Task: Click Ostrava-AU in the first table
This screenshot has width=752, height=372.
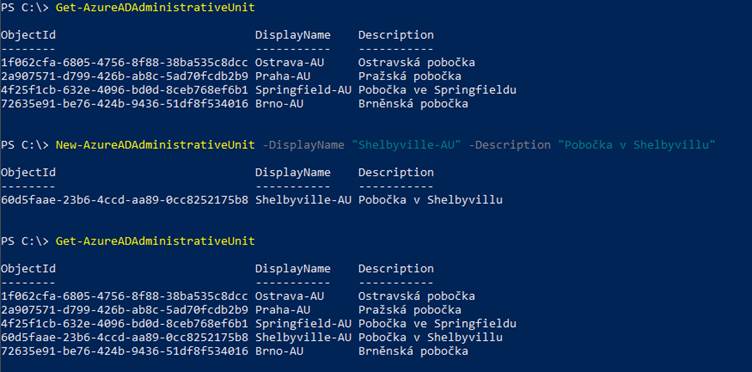Action: pos(289,62)
